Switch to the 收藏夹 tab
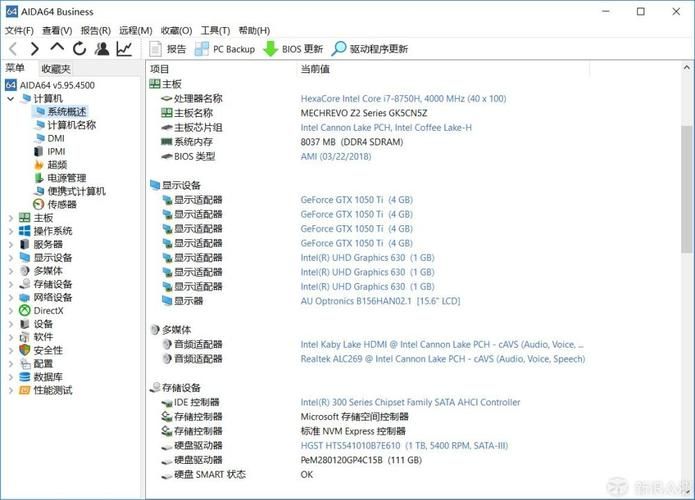695x500 pixels. pos(56,69)
